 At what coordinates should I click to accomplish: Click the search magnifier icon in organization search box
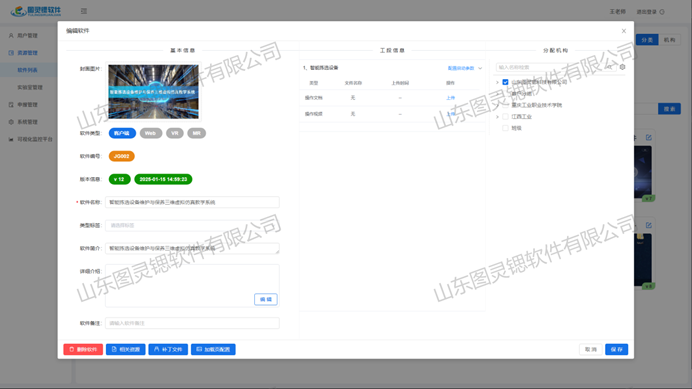(x=609, y=67)
